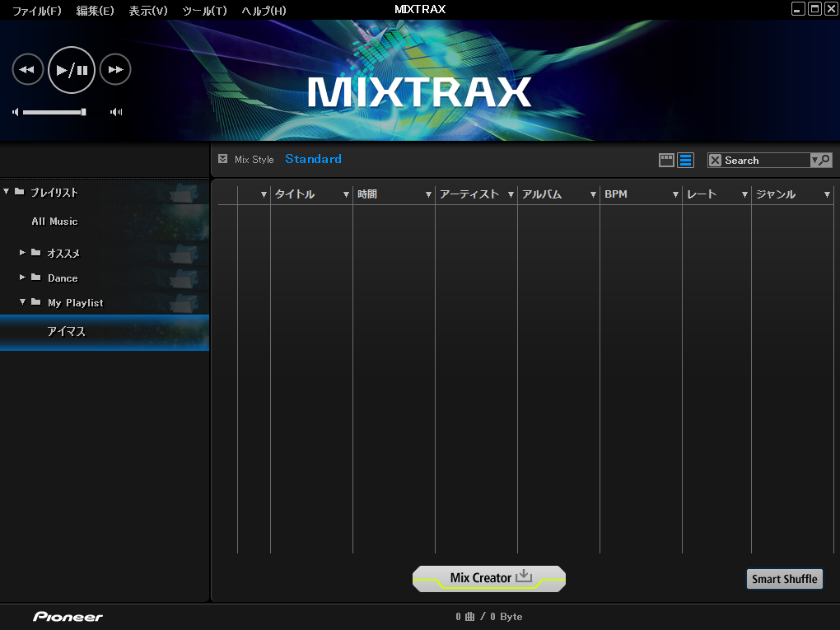
Task: Switch to thumbnail view icon
Action: click(666, 161)
